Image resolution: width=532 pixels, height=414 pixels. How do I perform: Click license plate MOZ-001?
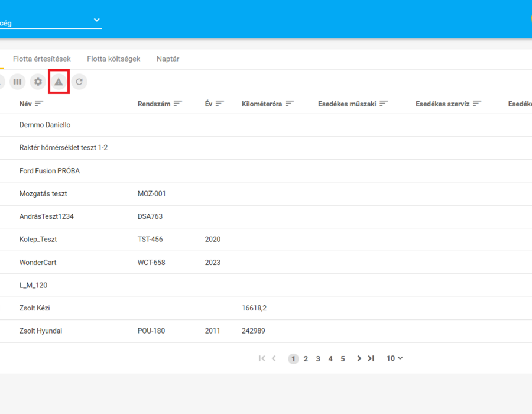pyautogui.click(x=152, y=194)
